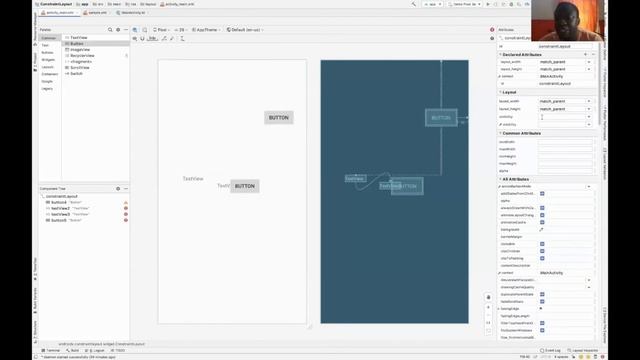Click the error icon beside textView3
The image size is (640, 360).
(126, 214)
